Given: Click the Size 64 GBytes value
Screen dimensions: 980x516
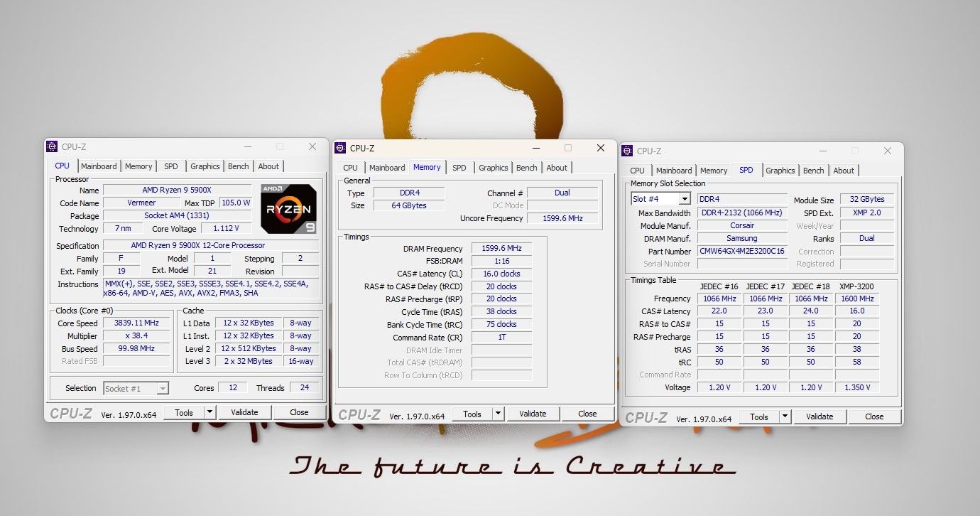Looking at the screenshot, I should pos(409,205).
